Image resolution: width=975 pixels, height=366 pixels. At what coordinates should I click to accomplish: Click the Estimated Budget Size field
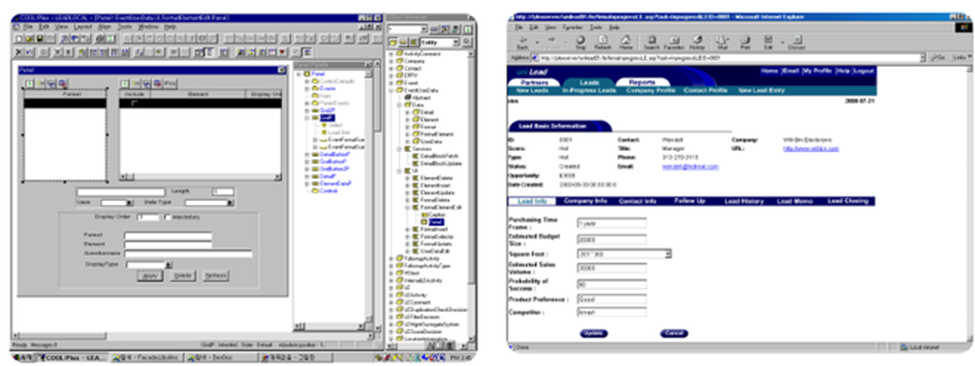611,239
